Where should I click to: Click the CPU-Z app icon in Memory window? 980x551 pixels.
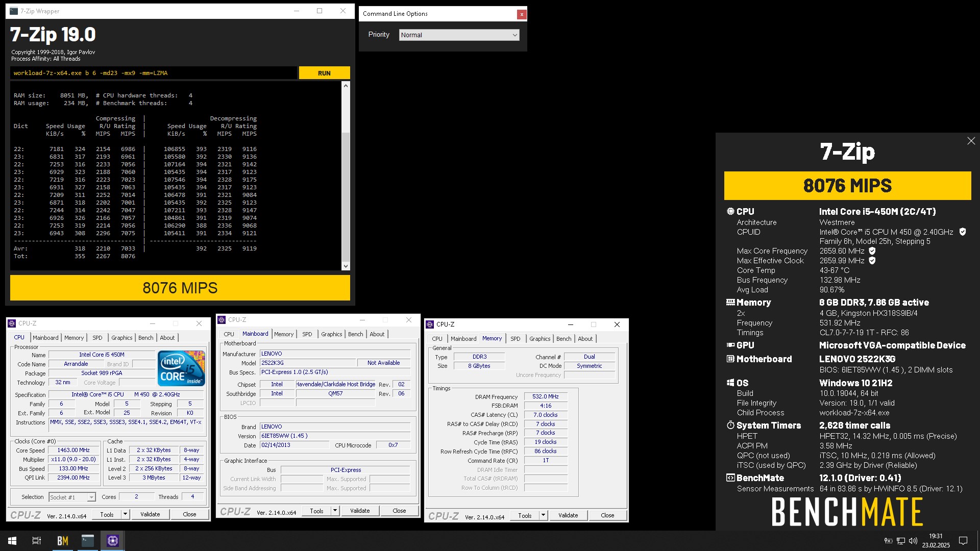430,324
